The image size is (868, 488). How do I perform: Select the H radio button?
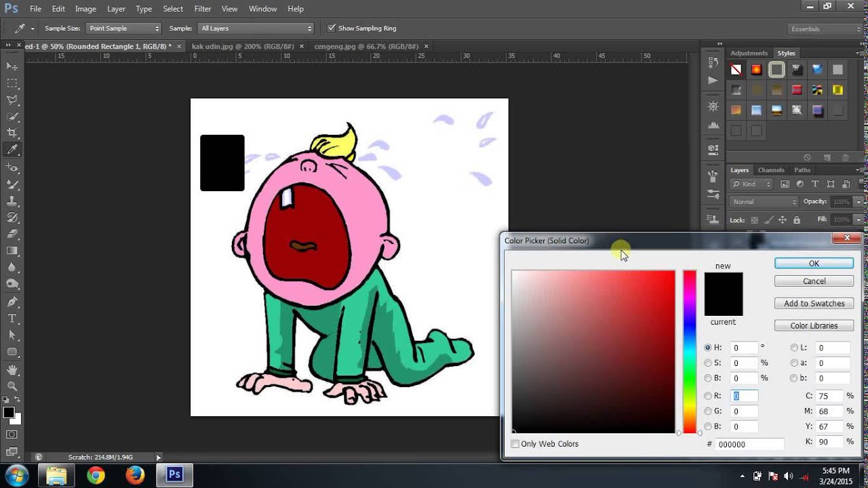pos(708,348)
